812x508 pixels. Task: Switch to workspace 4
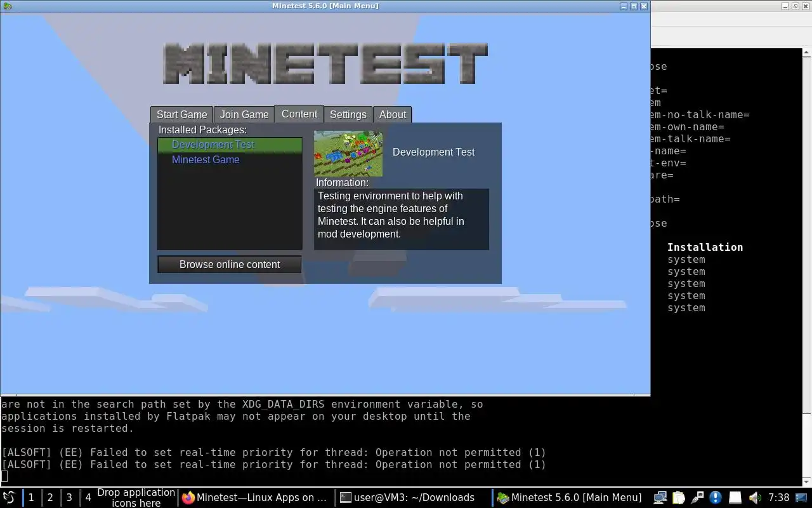click(x=88, y=497)
